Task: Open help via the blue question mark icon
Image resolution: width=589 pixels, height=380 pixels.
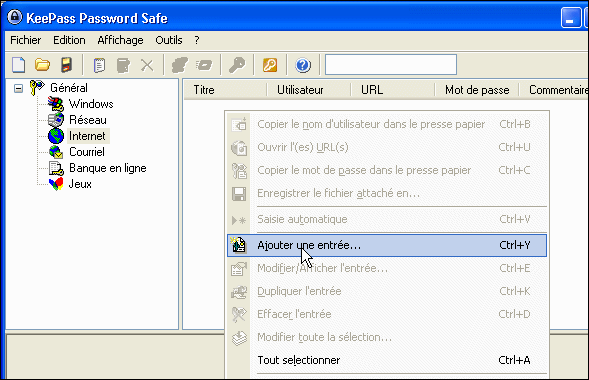Action: (x=303, y=65)
